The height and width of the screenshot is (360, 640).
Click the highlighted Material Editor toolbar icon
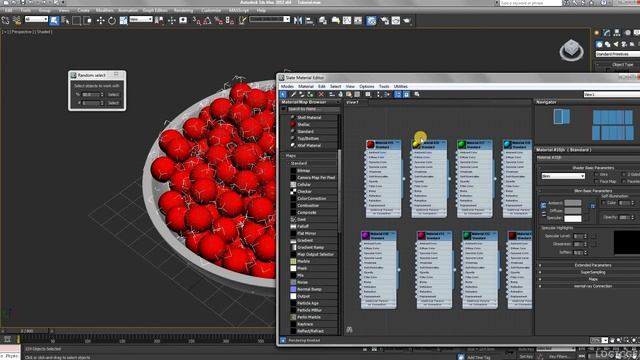[x=371, y=20]
